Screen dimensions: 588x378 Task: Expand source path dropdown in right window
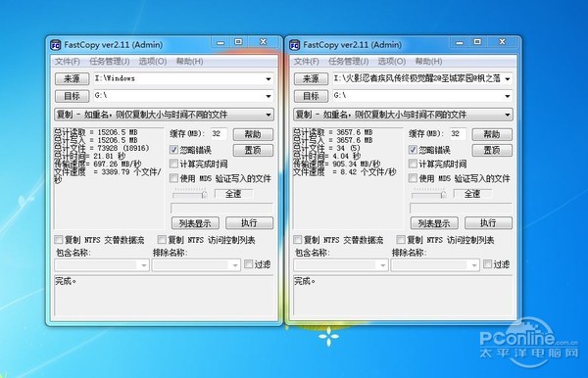coord(508,79)
